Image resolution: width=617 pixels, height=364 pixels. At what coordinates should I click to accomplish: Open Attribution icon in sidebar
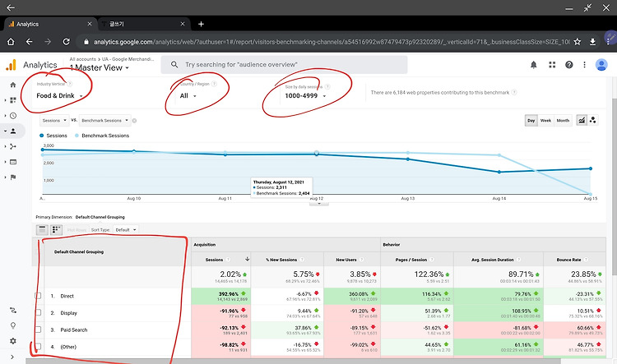point(13,310)
